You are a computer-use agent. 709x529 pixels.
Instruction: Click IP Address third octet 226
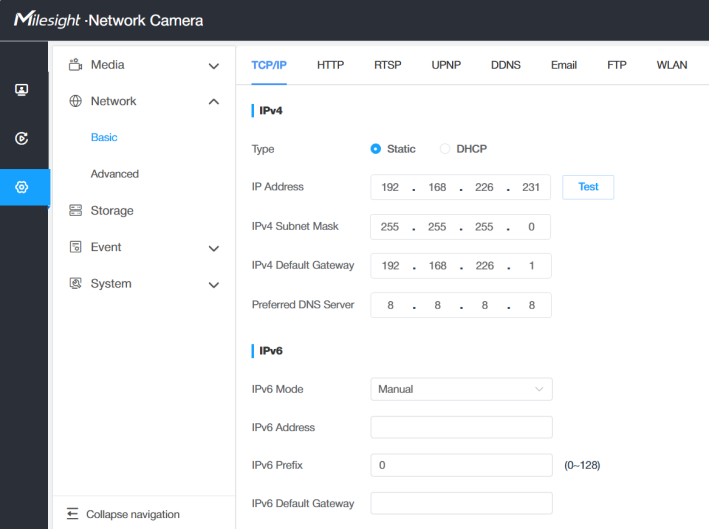click(484, 187)
